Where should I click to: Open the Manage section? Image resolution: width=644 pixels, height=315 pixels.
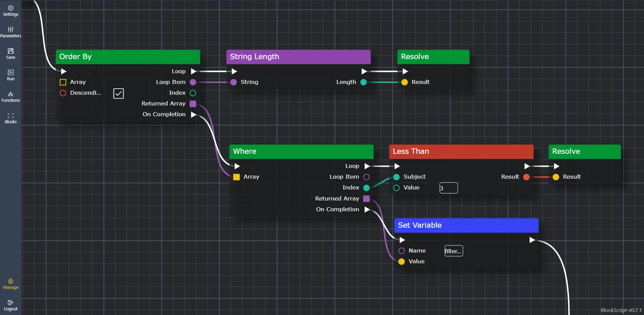(11, 284)
